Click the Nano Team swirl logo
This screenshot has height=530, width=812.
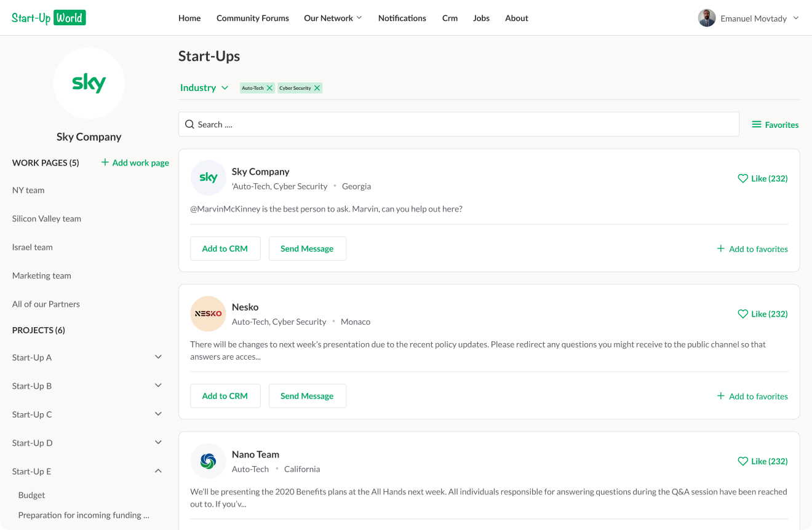coord(208,461)
